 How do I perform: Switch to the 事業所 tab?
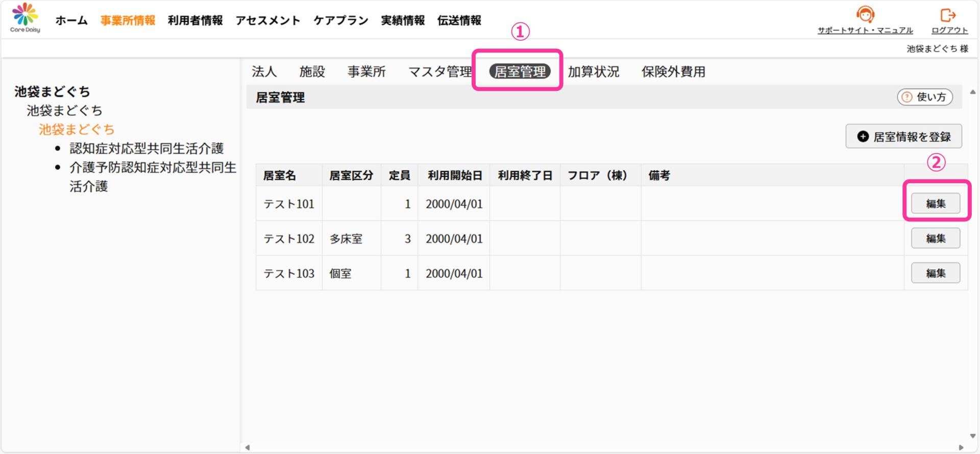(x=366, y=71)
